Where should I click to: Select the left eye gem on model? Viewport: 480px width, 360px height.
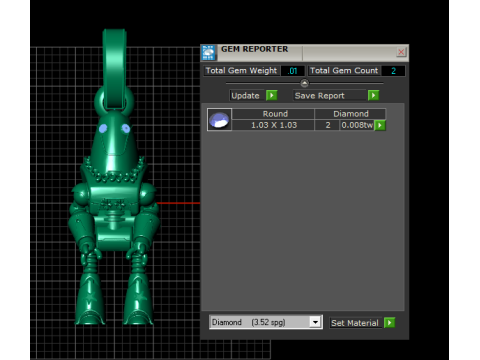(x=103, y=128)
